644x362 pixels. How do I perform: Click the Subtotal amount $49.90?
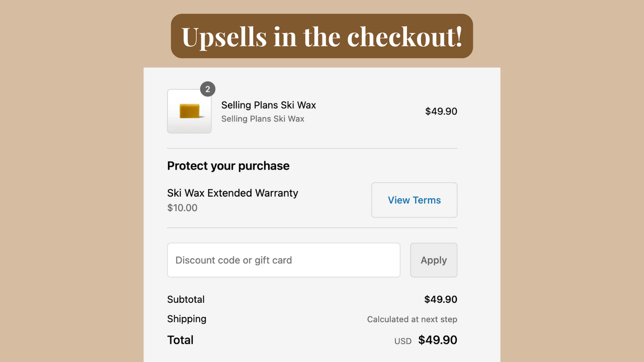[441, 299]
